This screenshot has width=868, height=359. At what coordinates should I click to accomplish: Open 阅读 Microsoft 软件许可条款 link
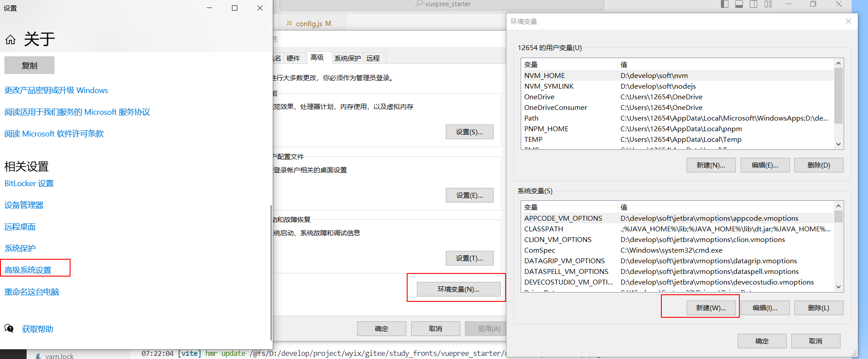click(54, 134)
